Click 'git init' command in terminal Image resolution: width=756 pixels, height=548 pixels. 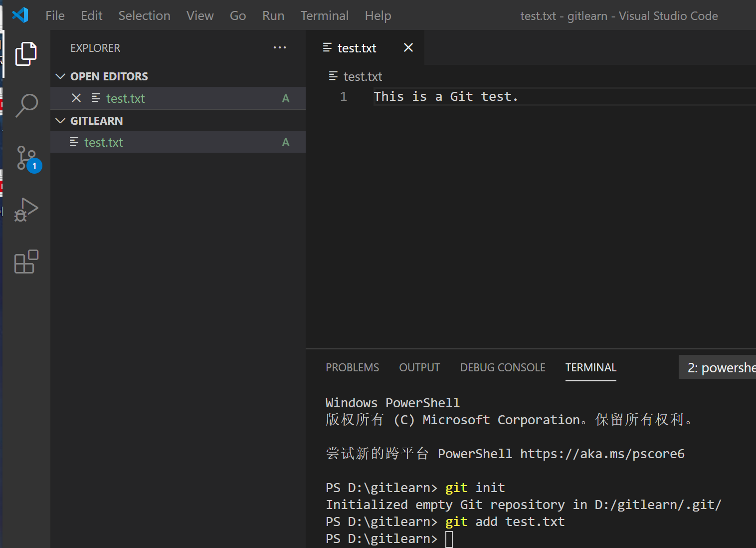click(x=475, y=488)
